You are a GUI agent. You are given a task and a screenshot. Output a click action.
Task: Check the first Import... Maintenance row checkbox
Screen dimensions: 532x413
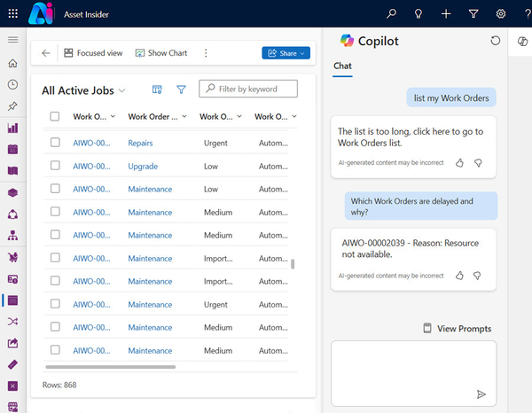(55, 258)
